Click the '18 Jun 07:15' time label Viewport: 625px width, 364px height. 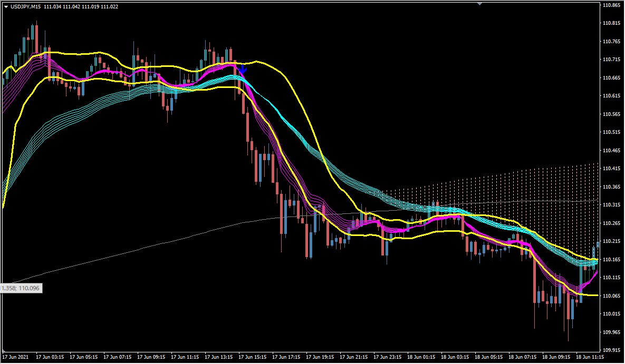pos(523,357)
